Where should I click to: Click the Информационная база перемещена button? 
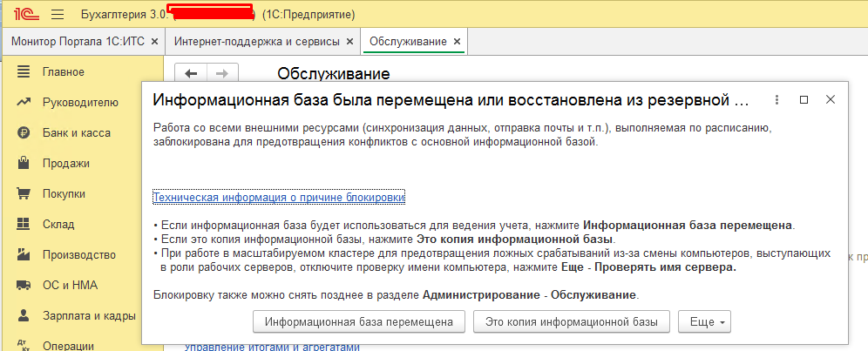[x=359, y=321]
